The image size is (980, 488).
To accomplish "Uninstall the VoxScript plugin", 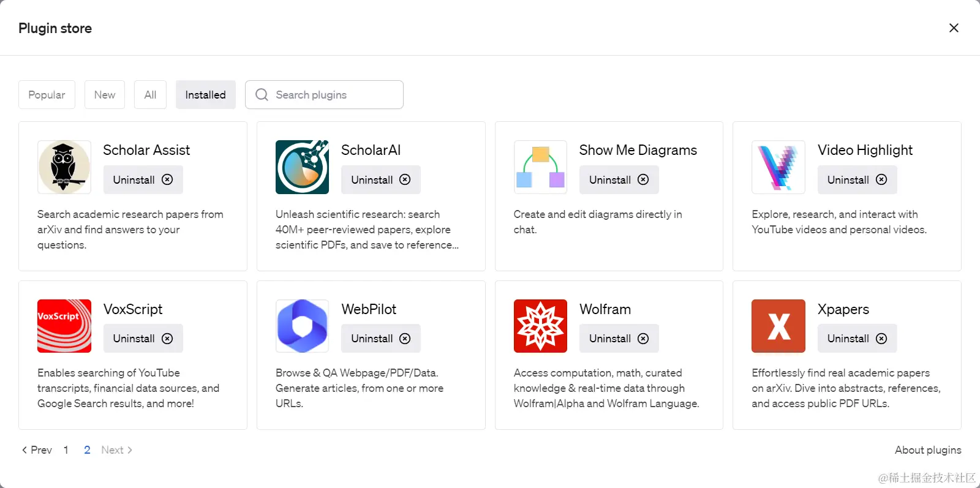I will tap(143, 338).
